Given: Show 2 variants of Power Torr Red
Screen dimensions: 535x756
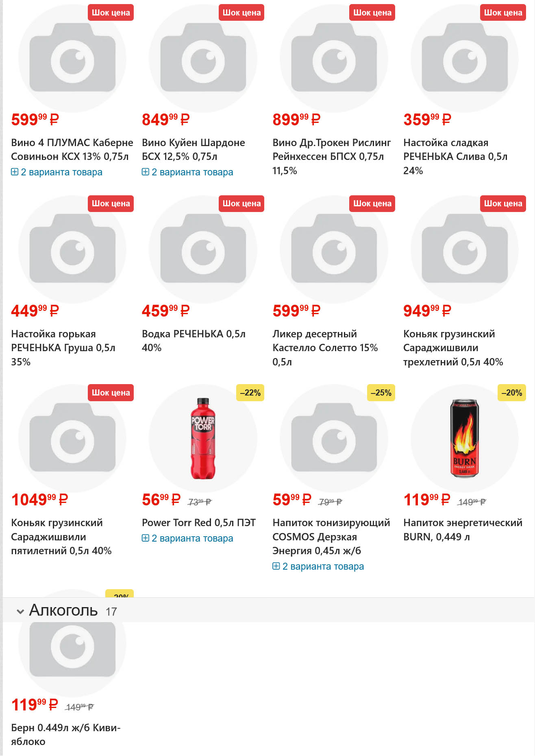Looking at the screenshot, I should tap(187, 538).
